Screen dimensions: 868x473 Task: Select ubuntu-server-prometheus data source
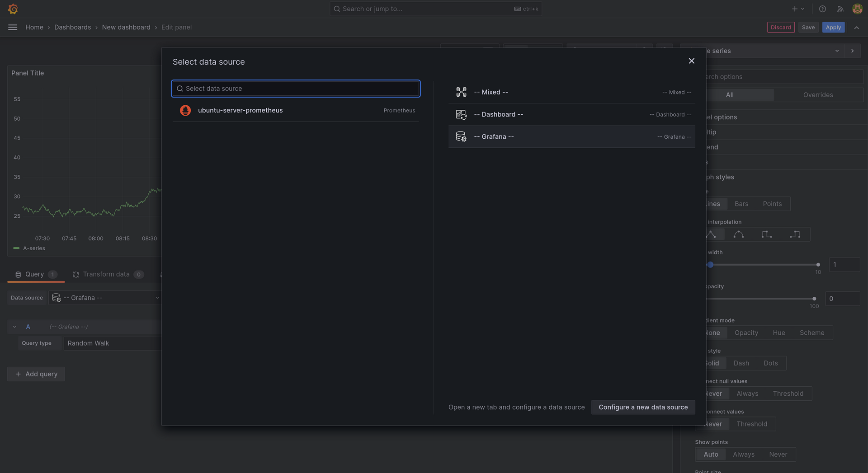(296, 110)
